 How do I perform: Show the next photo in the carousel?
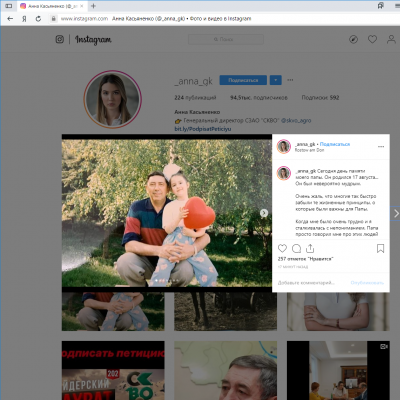(x=264, y=213)
